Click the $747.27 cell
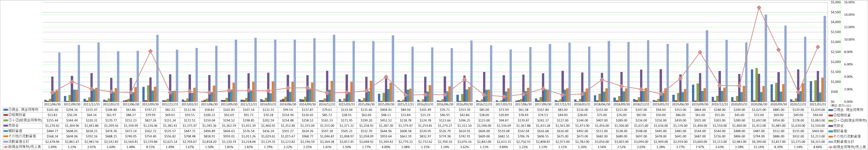Viewport: 868px width, 150px height. pos(151,110)
